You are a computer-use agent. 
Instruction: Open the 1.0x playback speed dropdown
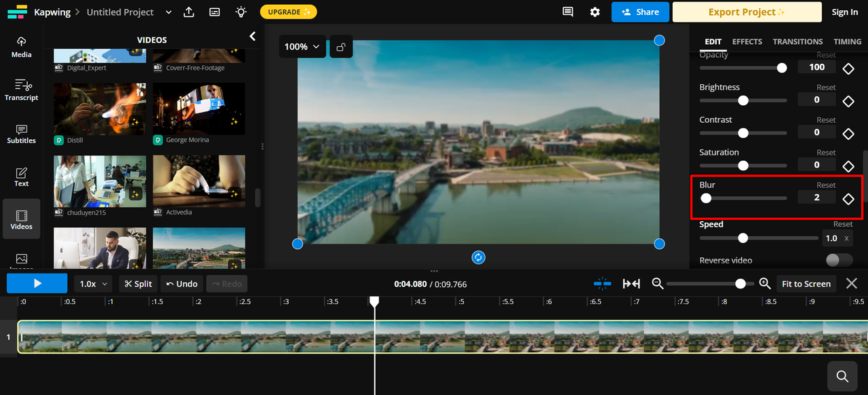(x=94, y=284)
